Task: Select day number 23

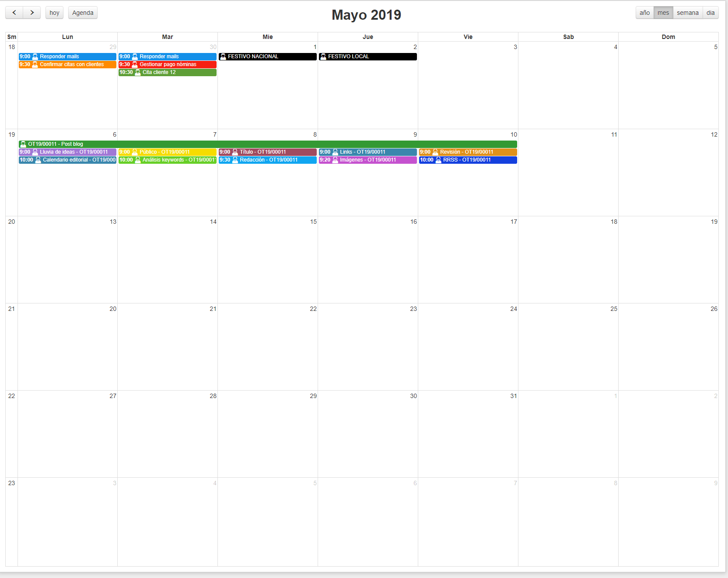Action: [x=413, y=309]
